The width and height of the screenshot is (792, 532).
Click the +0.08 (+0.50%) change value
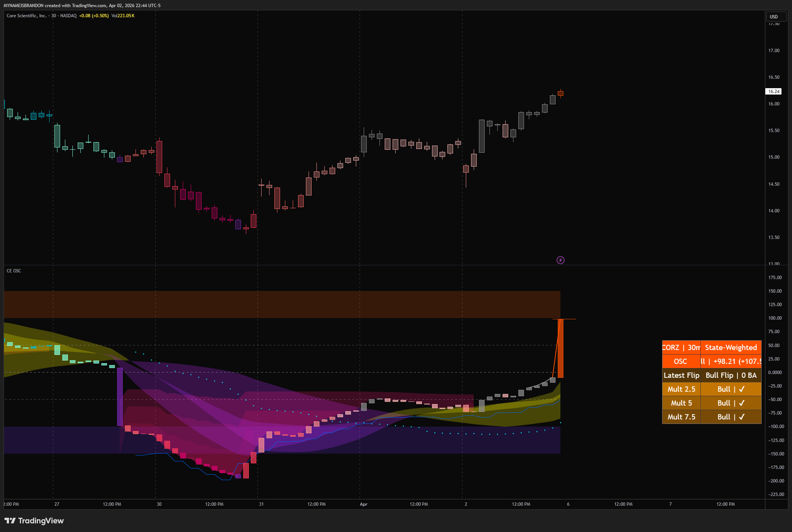(94, 16)
